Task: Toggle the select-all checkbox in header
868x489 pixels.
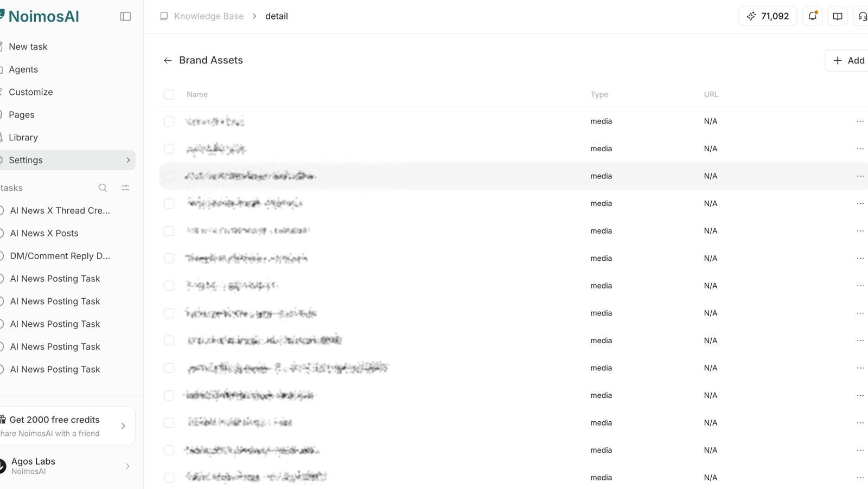Action: pos(169,94)
